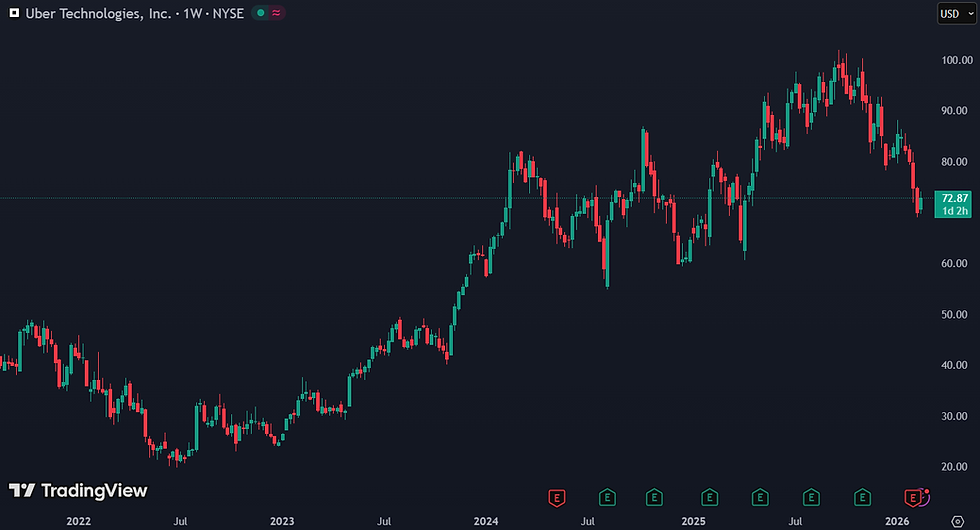Click the 90.00 price axis label

click(x=954, y=111)
